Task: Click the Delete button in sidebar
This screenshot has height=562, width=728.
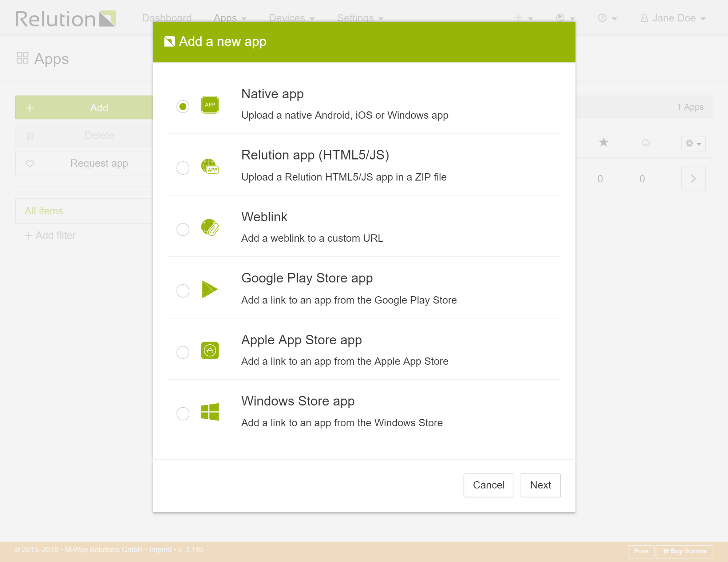Action: (x=84, y=135)
